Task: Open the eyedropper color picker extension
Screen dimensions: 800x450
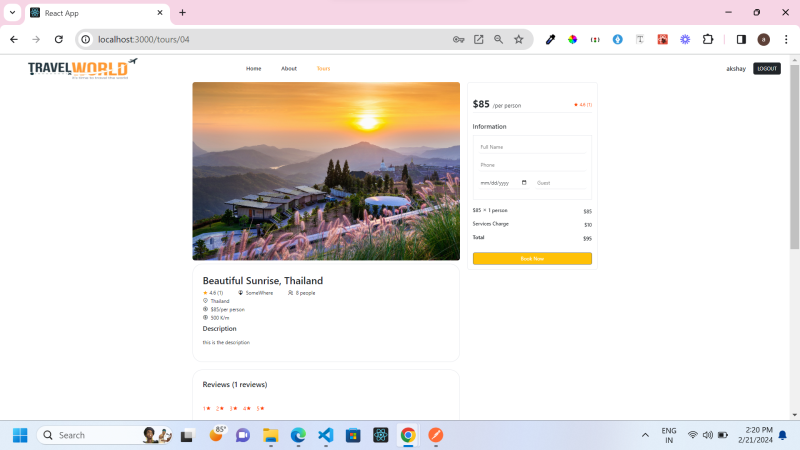Action: pos(550,39)
